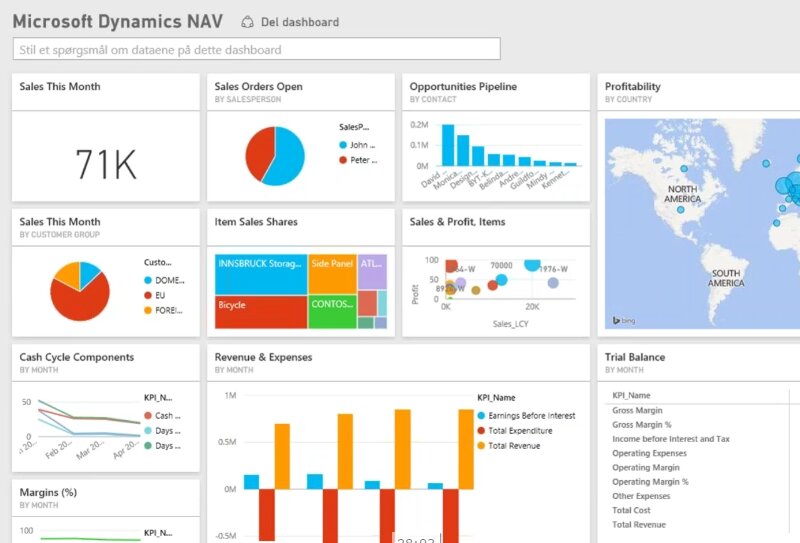The height and width of the screenshot is (543, 800).
Task: Click the Bing logo on the map
Action: click(621, 321)
